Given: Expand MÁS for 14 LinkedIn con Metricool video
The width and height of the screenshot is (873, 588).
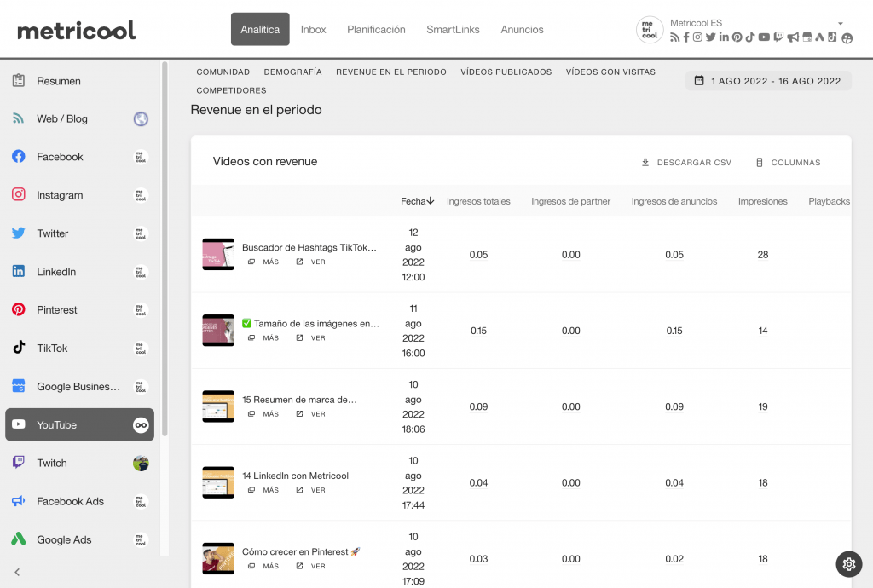Looking at the screenshot, I should point(263,490).
